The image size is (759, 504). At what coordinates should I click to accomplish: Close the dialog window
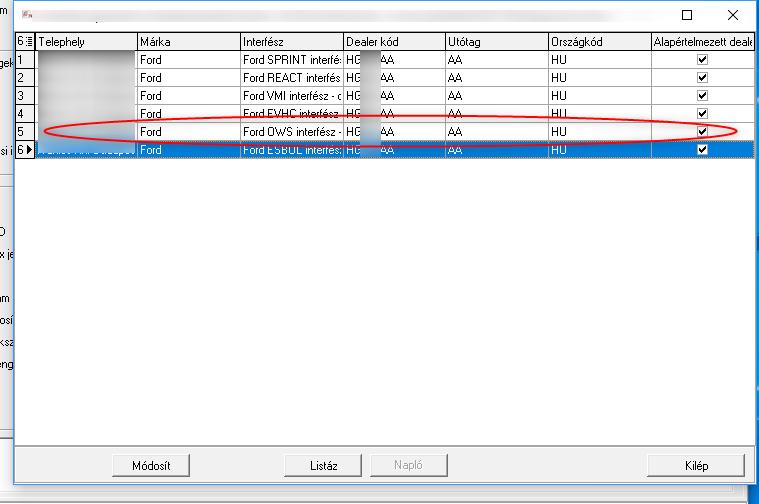pyautogui.click(x=732, y=15)
